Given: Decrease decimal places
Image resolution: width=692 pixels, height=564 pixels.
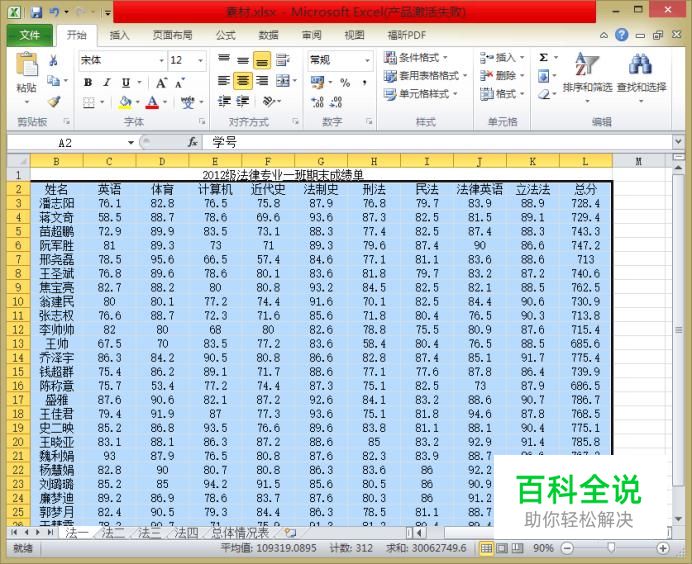Looking at the screenshot, I should tap(336, 102).
